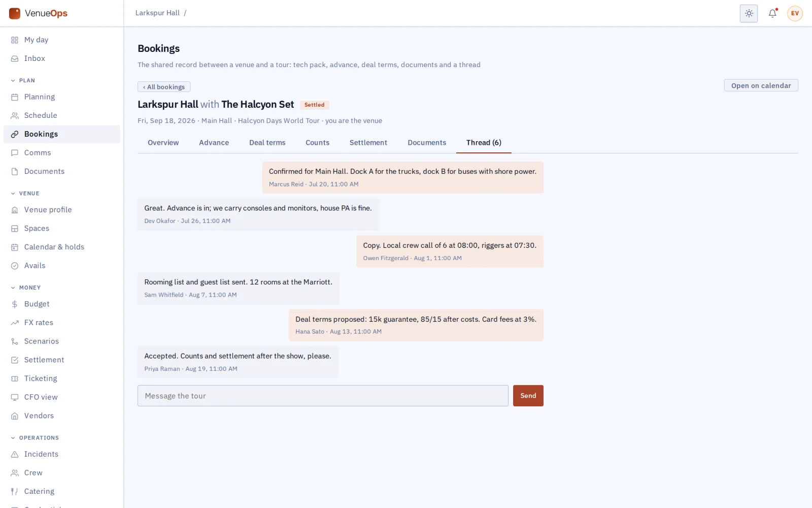
Task: Select Bookings in the sidebar
Action: pyautogui.click(x=61, y=134)
